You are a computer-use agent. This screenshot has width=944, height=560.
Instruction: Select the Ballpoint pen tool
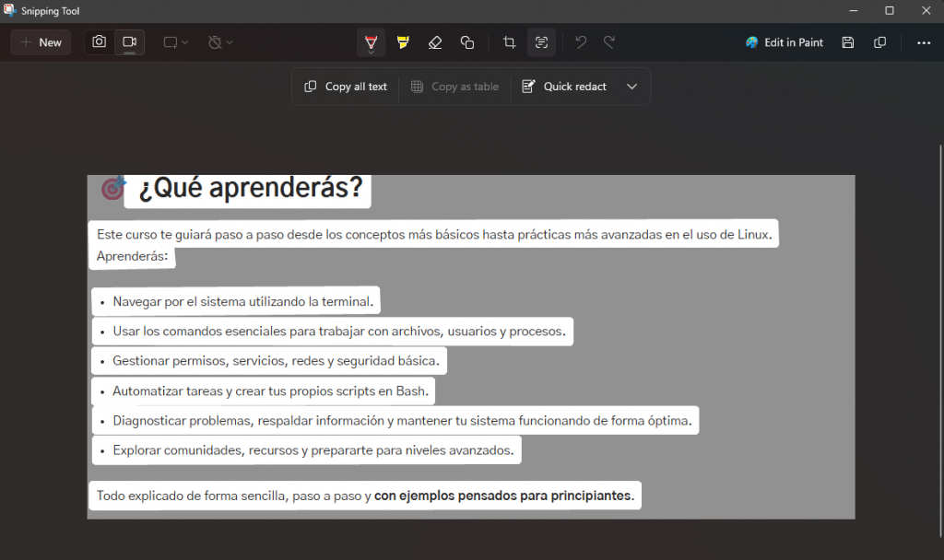tap(371, 42)
